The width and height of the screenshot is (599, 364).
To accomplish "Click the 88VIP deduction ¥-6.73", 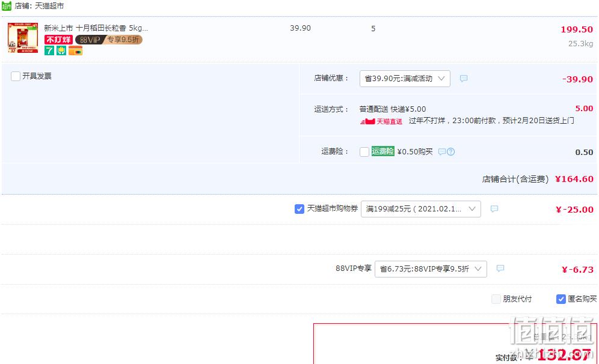I will 577,269.
